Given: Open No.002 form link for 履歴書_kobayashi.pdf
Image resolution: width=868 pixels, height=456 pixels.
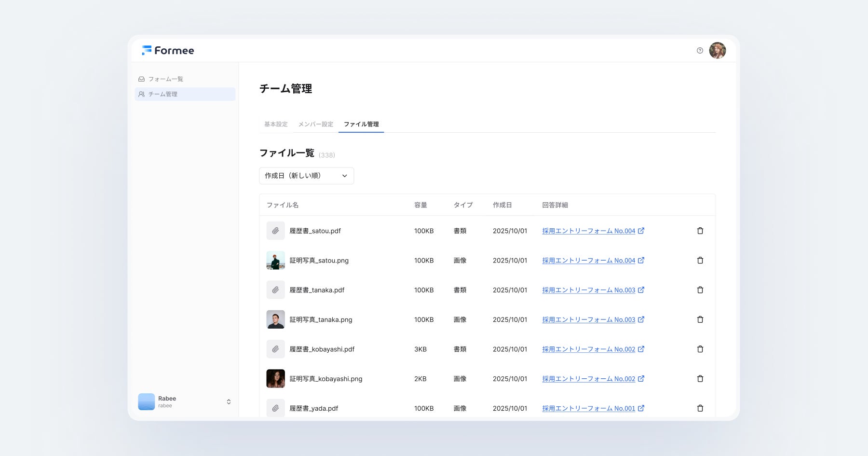Looking at the screenshot, I should (x=593, y=349).
